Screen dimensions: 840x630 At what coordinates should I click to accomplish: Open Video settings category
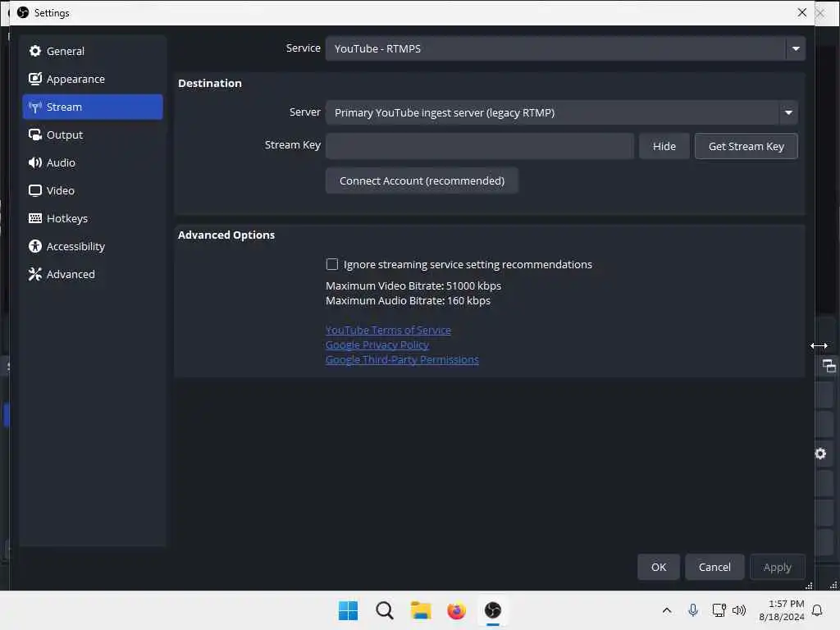92,190
